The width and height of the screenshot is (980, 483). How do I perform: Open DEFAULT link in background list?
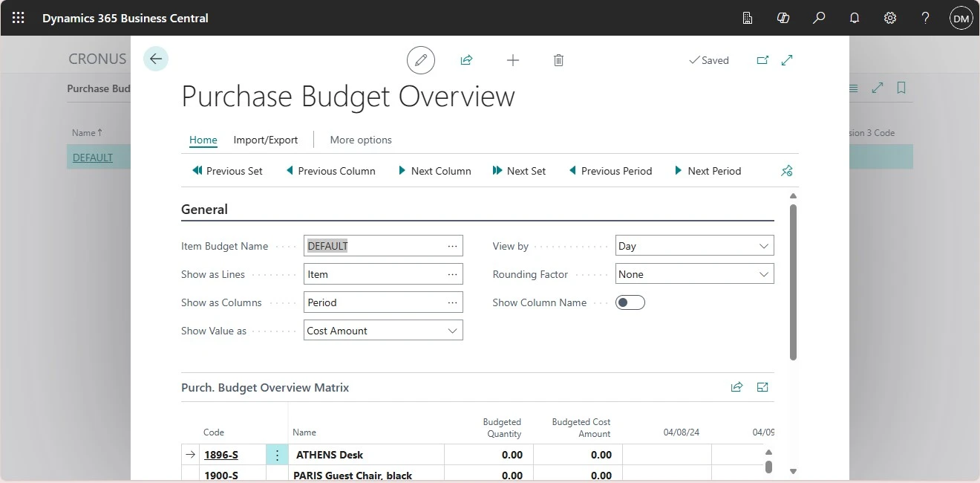[x=93, y=158]
